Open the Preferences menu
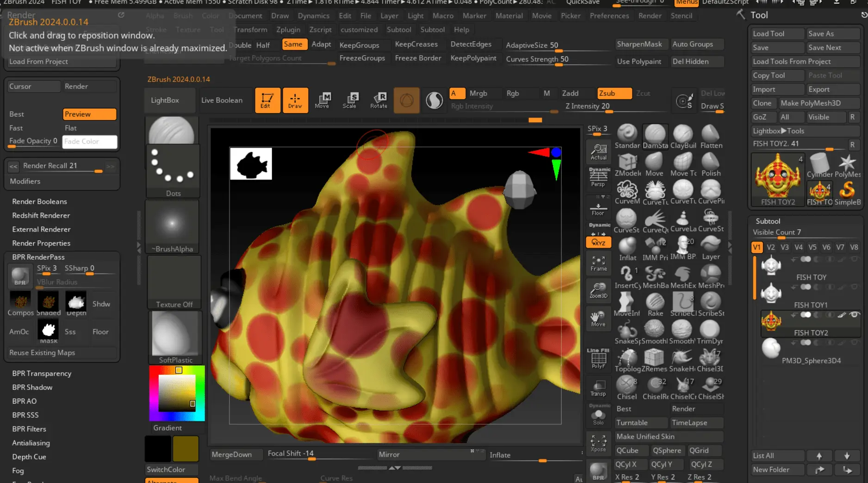The image size is (868, 483). [x=609, y=16]
